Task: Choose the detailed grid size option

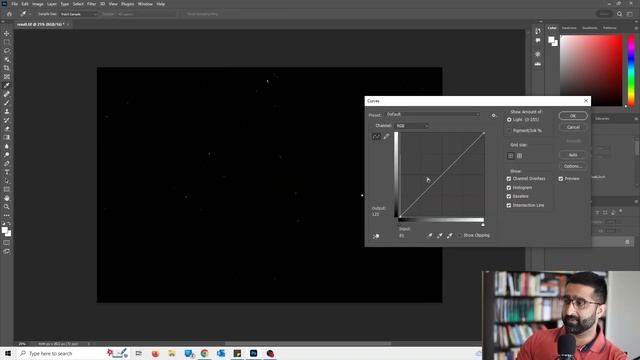Action: tap(519, 156)
